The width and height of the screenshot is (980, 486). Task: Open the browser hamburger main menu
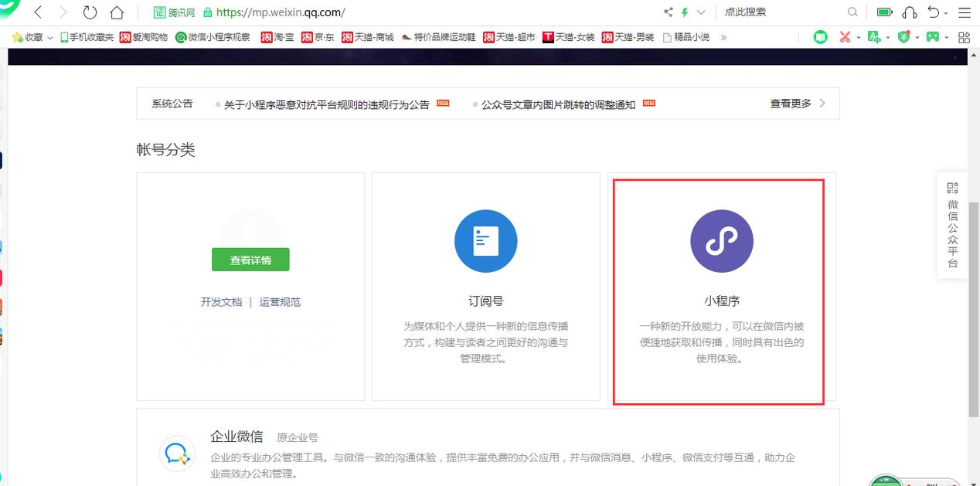pos(964,12)
